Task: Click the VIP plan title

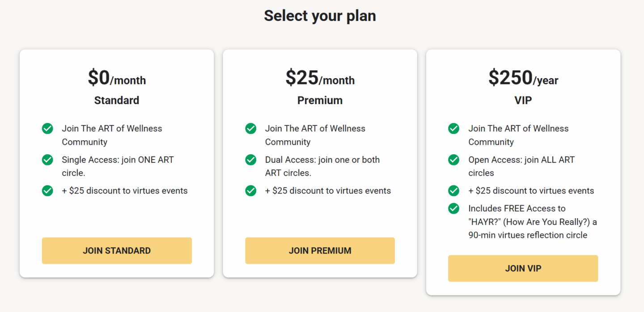Action: pos(523,101)
